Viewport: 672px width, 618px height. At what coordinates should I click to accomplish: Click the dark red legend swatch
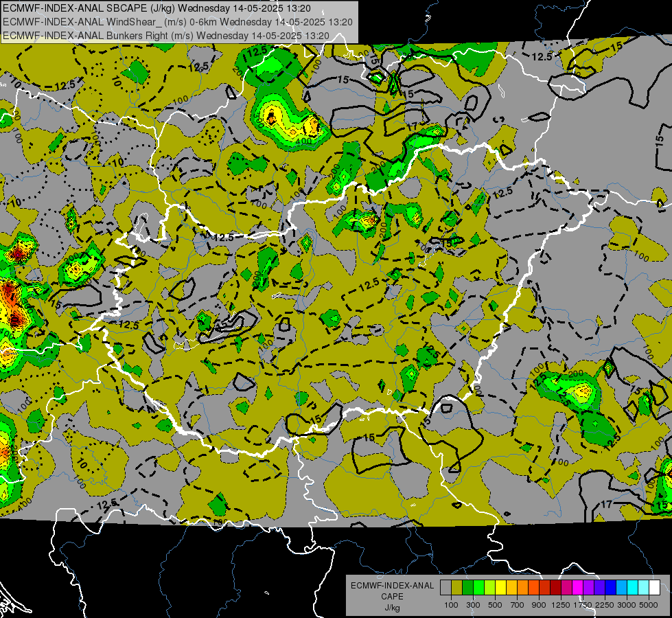(x=556, y=588)
